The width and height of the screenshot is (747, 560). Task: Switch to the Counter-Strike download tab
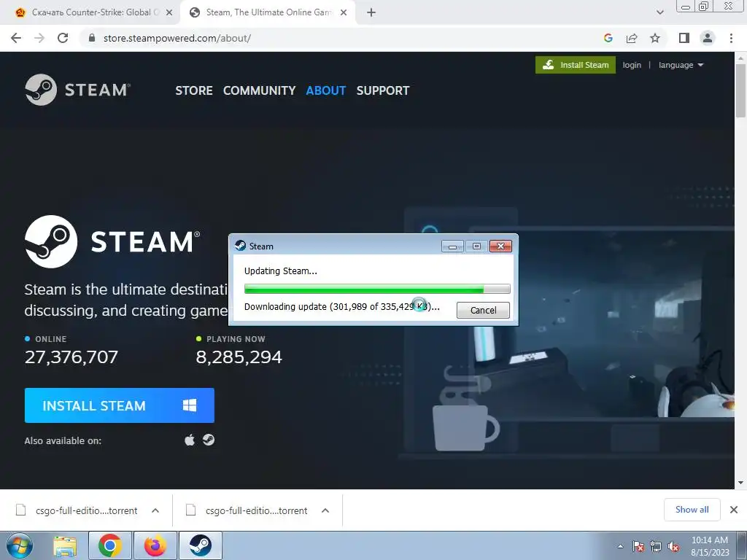point(94,12)
